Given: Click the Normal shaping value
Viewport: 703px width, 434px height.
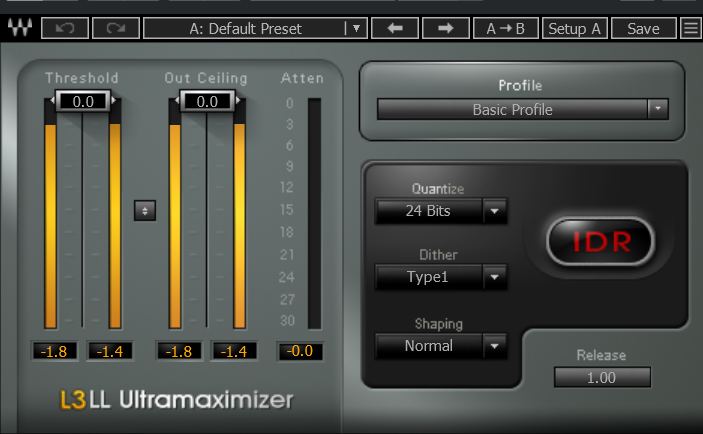Looking at the screenshot, I should tap(428, 346).
